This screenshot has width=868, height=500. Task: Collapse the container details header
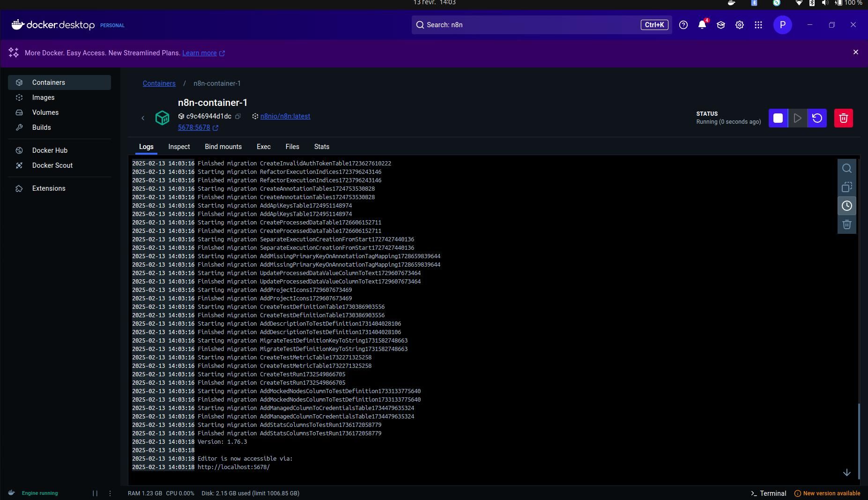click(144, 118)
